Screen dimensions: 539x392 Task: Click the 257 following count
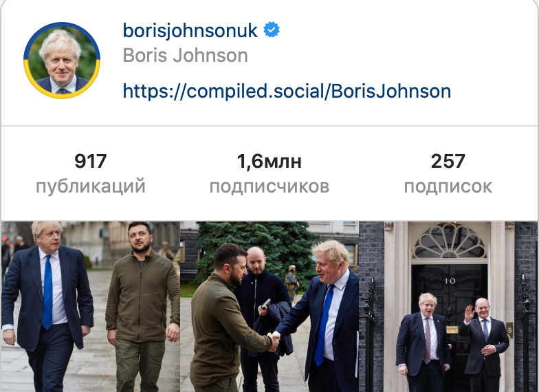448,161
